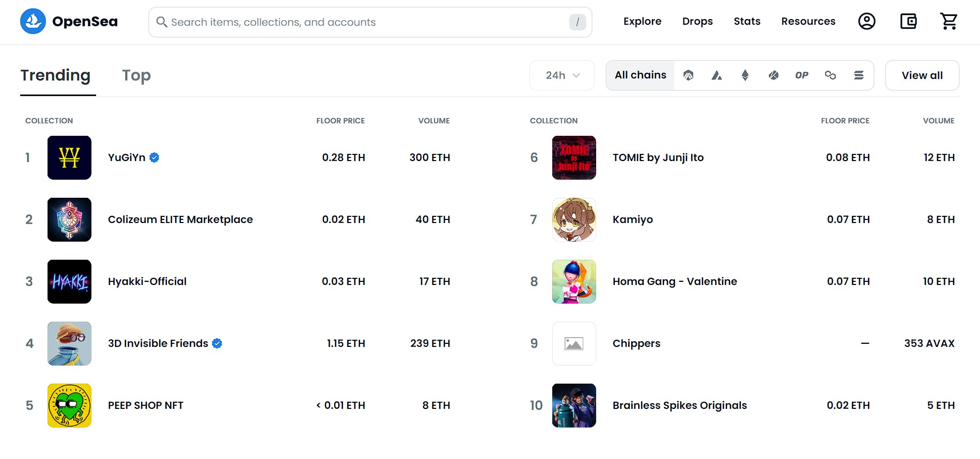980x459 pixels.
Task: Click Brainless Spikes volume 5 ETH
Action: point(941,405)
